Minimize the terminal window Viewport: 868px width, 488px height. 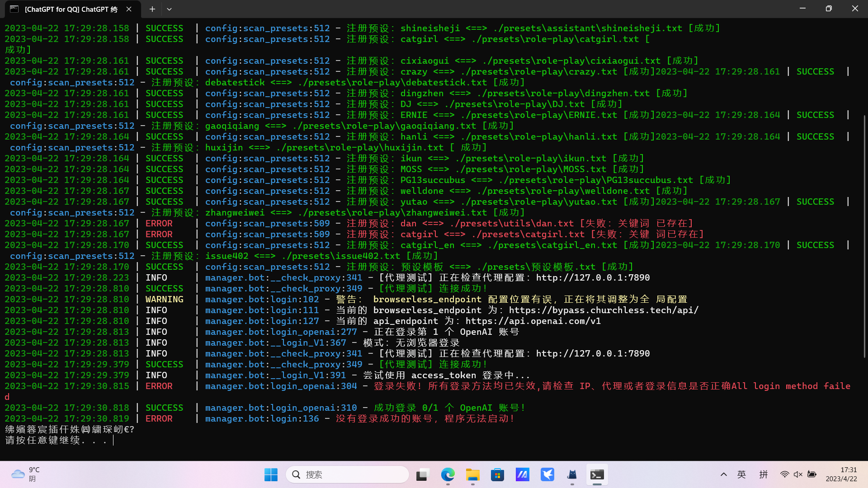[802, 9]
